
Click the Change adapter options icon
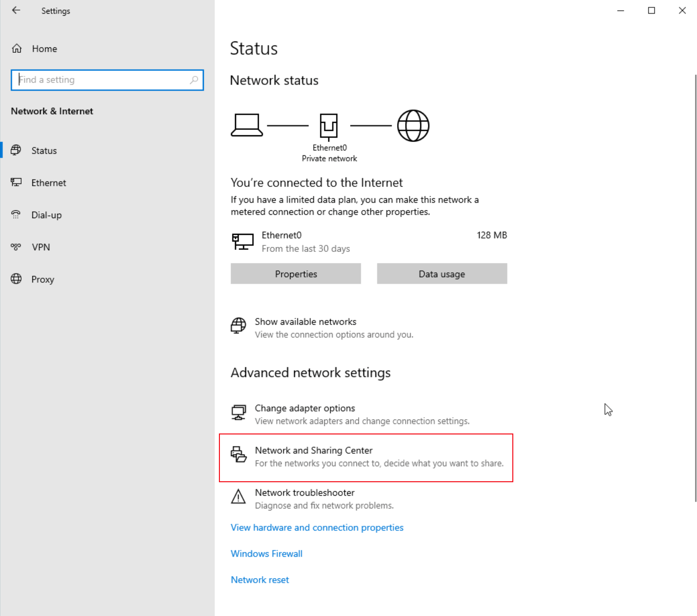[239, 413]
